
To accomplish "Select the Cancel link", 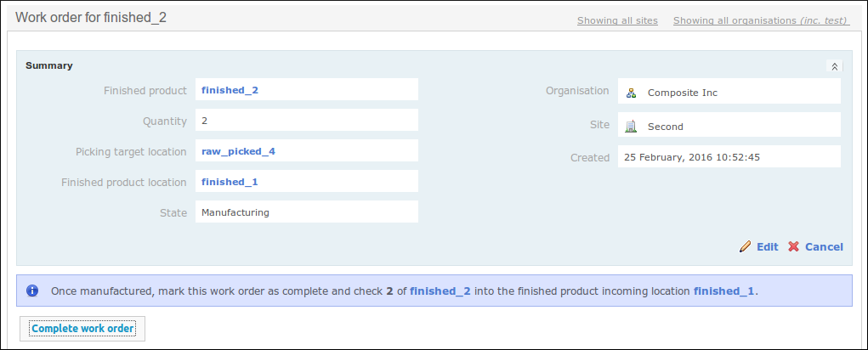I will (824, 247).
